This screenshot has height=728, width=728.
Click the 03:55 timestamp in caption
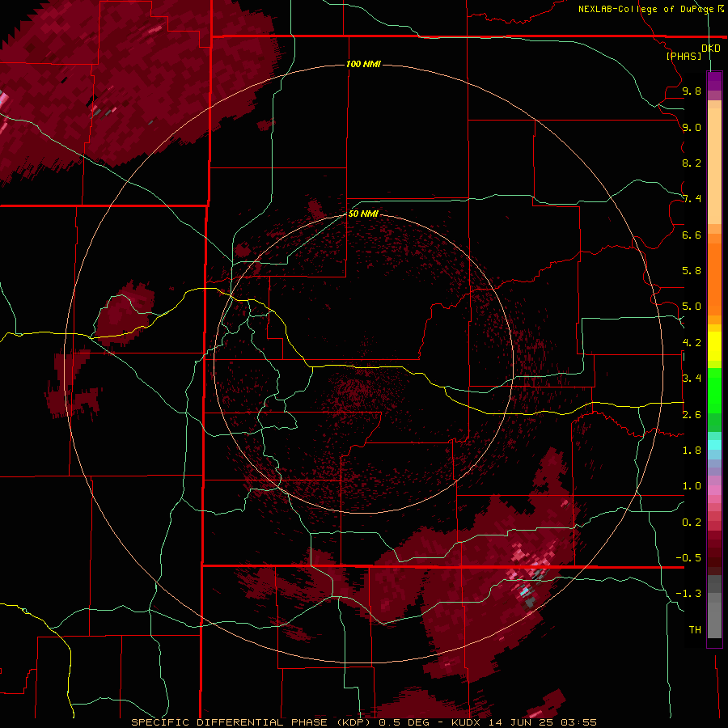click(x=578, y=722)
